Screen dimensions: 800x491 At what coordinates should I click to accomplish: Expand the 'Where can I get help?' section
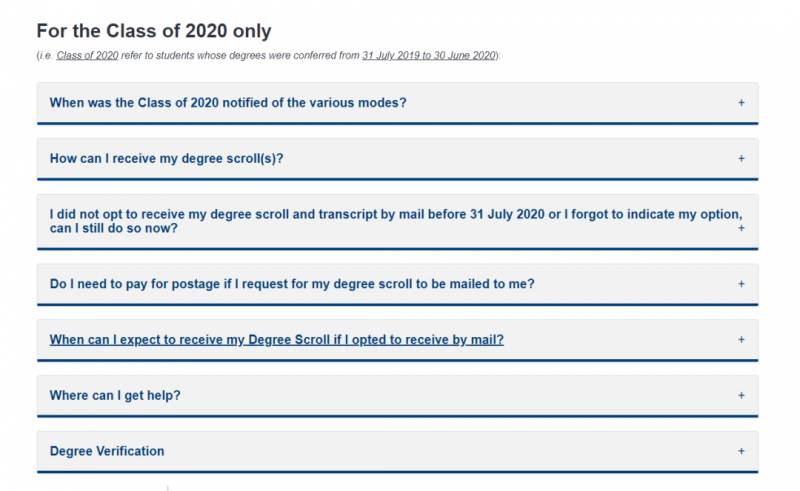pyautogui.click(x=115, y=395)
